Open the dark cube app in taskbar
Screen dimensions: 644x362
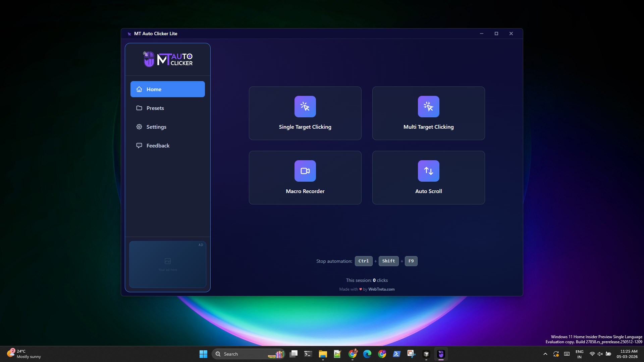(x=426, y=354)
